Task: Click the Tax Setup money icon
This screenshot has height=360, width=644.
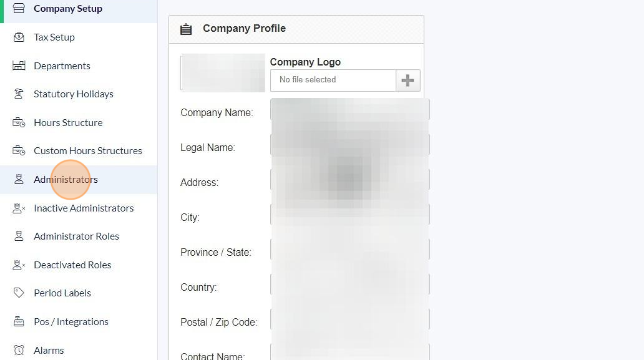Action: (19, 37)
